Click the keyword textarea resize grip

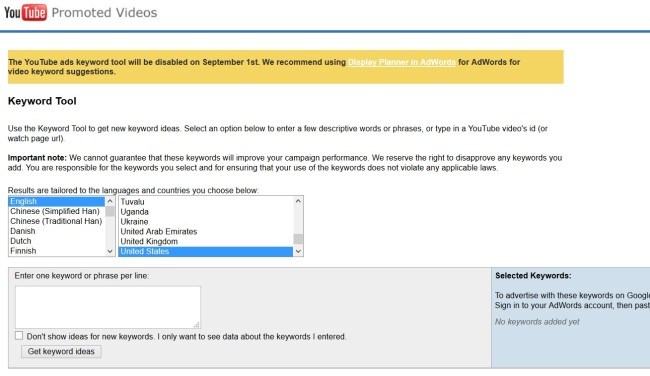tap(196, 325)
